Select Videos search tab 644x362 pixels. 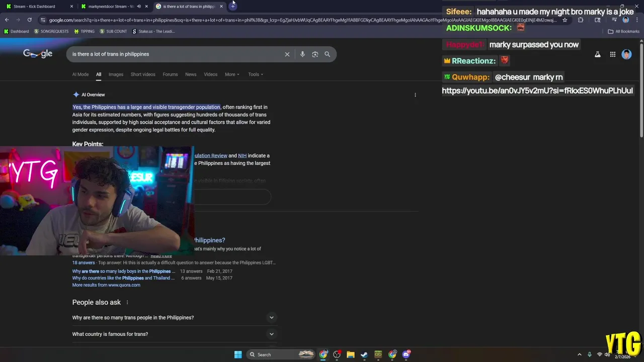click(x=210, y=74)
